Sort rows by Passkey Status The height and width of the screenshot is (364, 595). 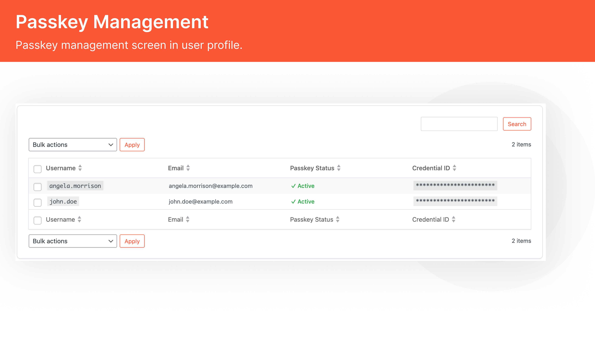pos(339,168)
